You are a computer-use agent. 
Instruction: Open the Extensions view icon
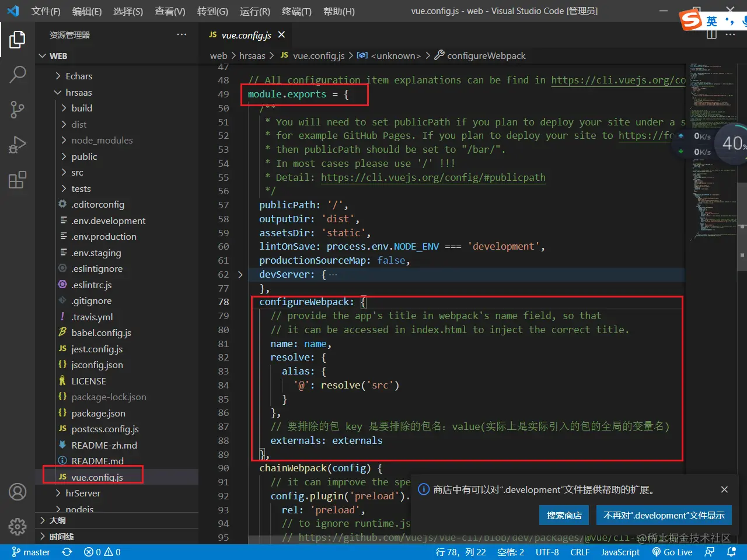(18, 180)
